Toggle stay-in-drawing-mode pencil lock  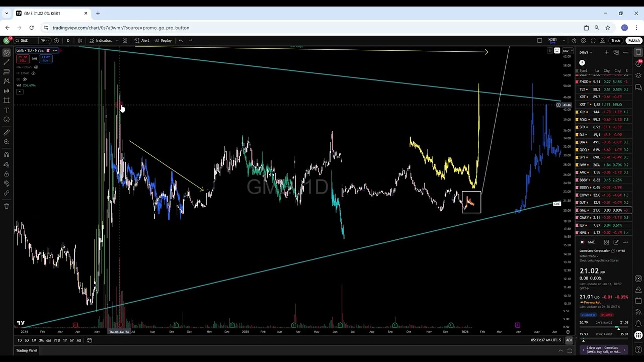7,164
